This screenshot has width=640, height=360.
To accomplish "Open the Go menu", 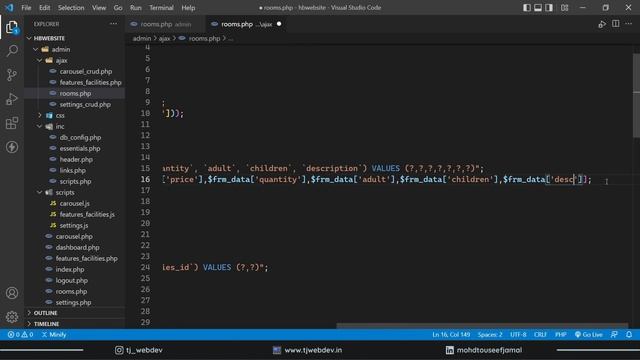I will (x=118, y=8).
